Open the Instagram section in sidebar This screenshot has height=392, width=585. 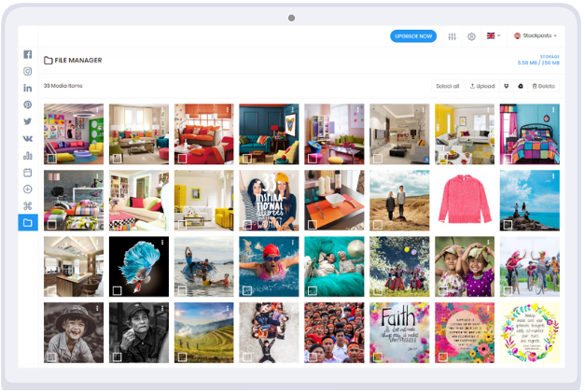coord(28,71)
